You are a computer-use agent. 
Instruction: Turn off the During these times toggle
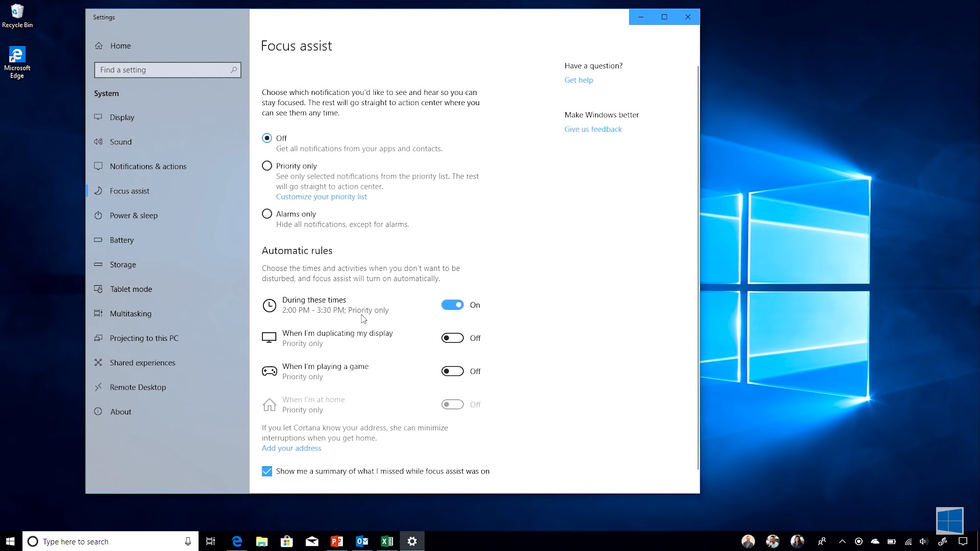click(x=452, y=305)
